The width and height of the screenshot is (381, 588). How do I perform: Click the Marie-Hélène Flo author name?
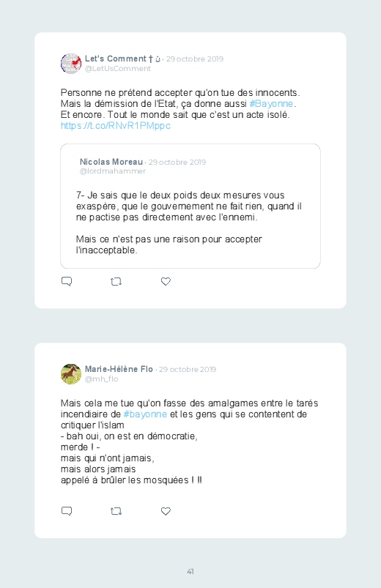(x=119, y=369)
